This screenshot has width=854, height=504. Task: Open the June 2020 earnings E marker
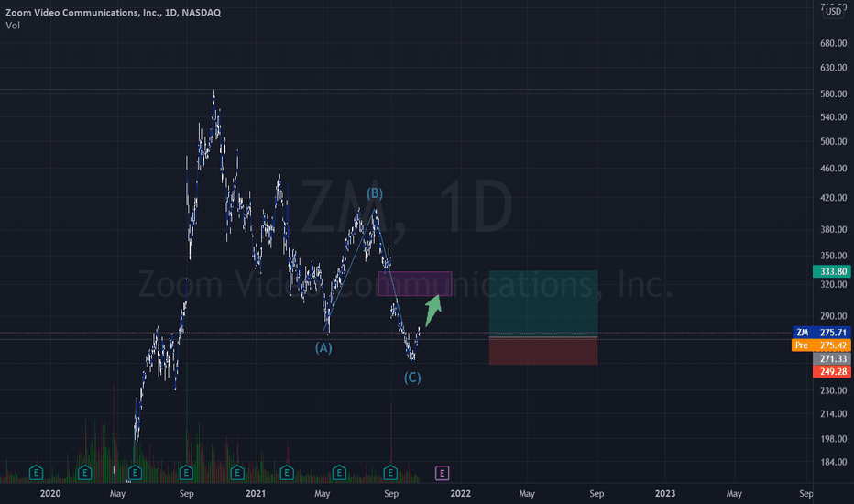135,473
